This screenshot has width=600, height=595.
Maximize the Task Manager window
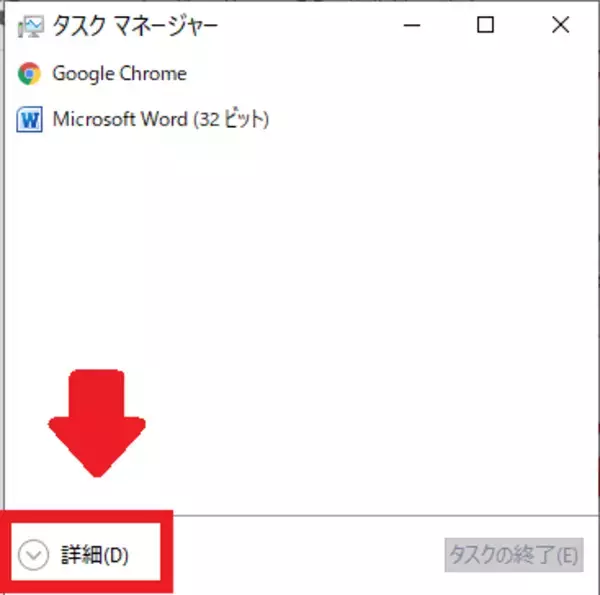point(485,25)
